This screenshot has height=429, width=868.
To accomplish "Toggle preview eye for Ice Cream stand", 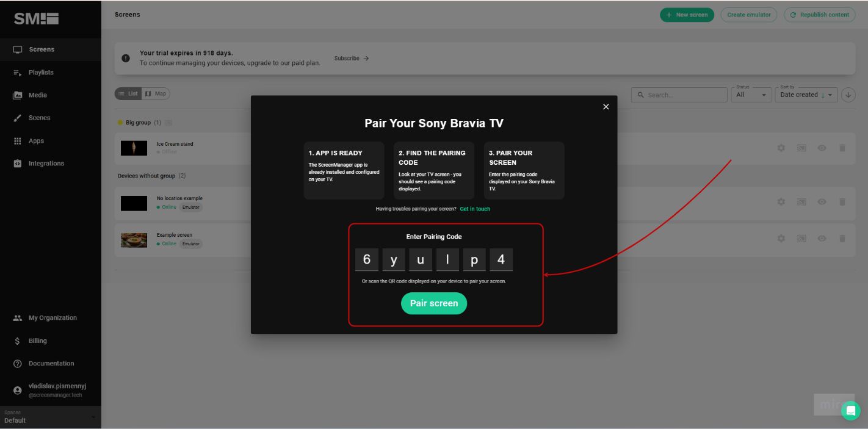I will coord(822,148).
